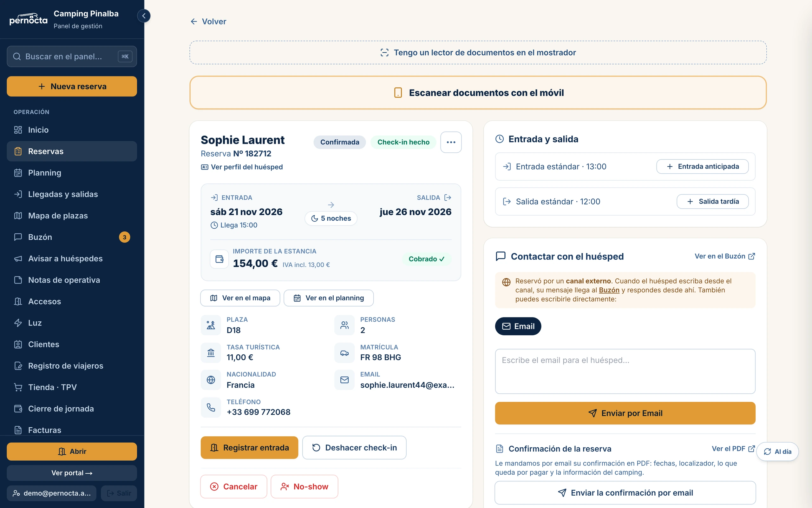Viewport: 812px width, 508px height.
Task: Click the bank icon beside Tasa turística
Action: [211, 352]
